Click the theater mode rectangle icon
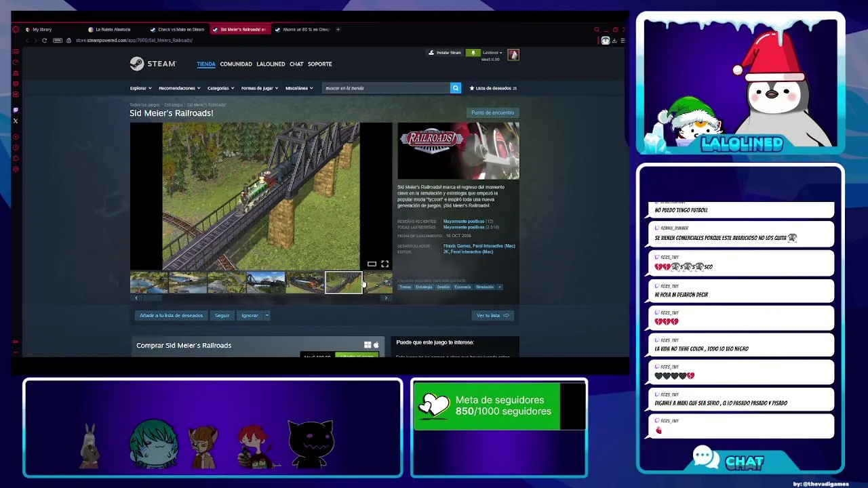This screenshot has width=868, height=488. pos(372,264)
